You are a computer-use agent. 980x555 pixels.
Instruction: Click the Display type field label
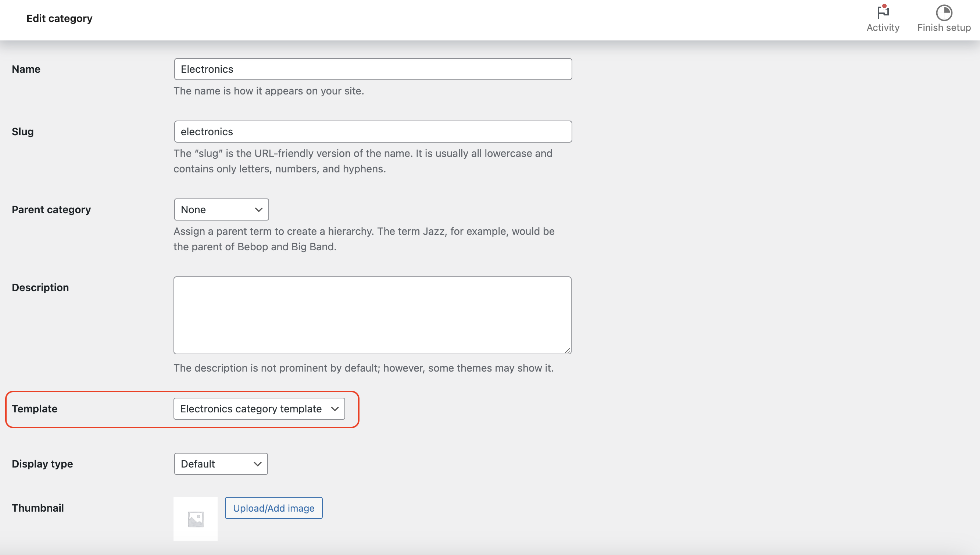coord(42,463)
